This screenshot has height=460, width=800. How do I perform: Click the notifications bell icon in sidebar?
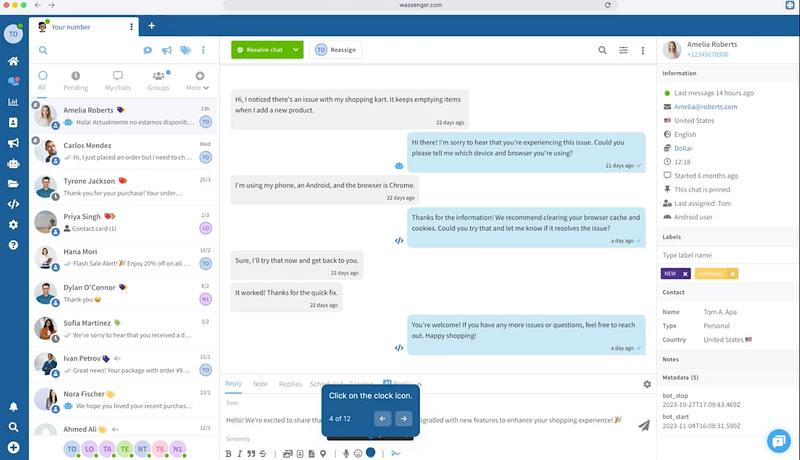coord(13,407)
